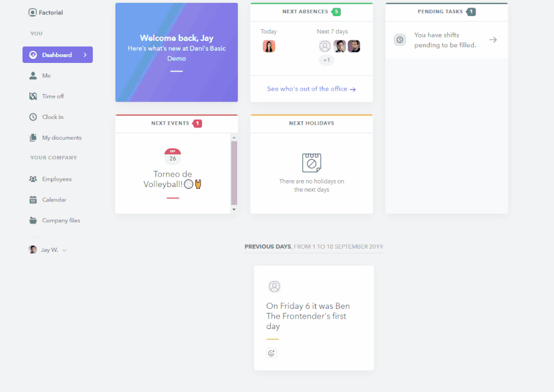Viewport: 554px width, 392px height.
Task: Click the Next Events scrollbar down arrow
Action: pos(234,210)
